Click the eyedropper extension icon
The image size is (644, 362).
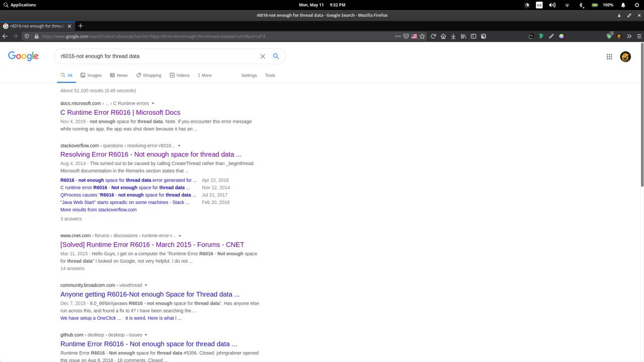(x=551, y=36)
